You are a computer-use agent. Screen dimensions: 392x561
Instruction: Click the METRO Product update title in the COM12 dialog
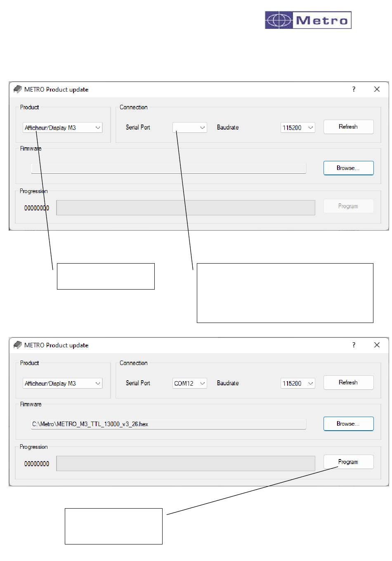coord(57,345)
